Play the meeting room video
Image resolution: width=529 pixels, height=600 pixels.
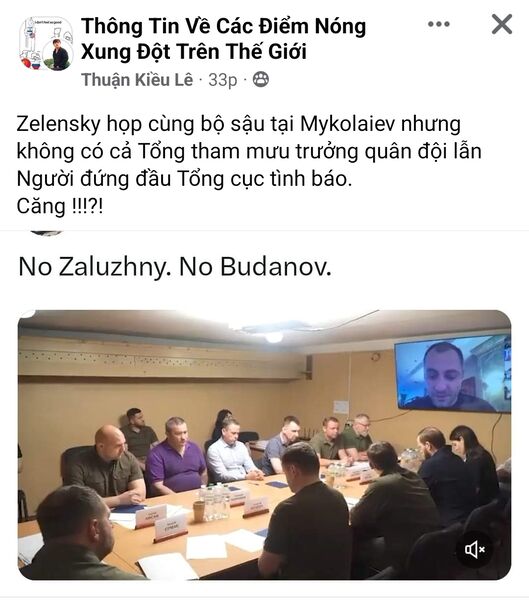click(264, 445)
